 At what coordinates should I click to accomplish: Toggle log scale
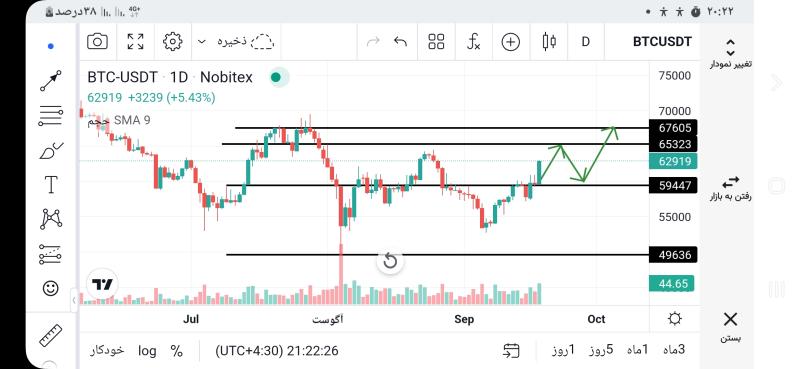147,351
